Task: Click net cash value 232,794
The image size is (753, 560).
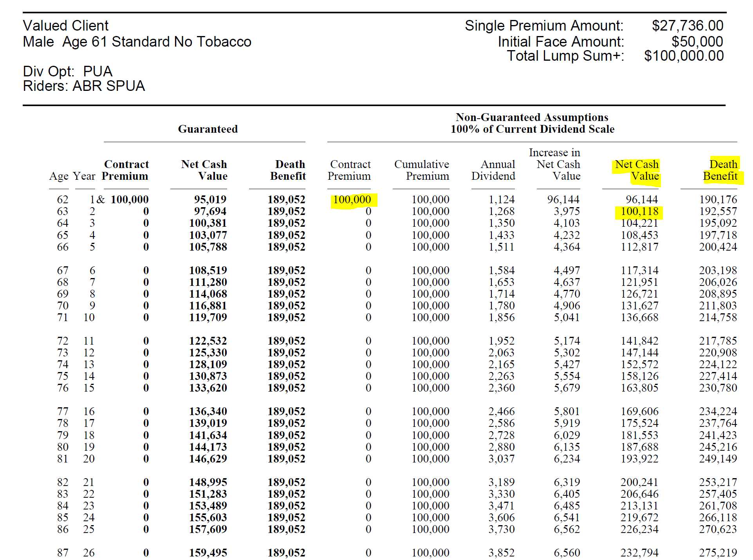Action: click(x=639, y=553)
